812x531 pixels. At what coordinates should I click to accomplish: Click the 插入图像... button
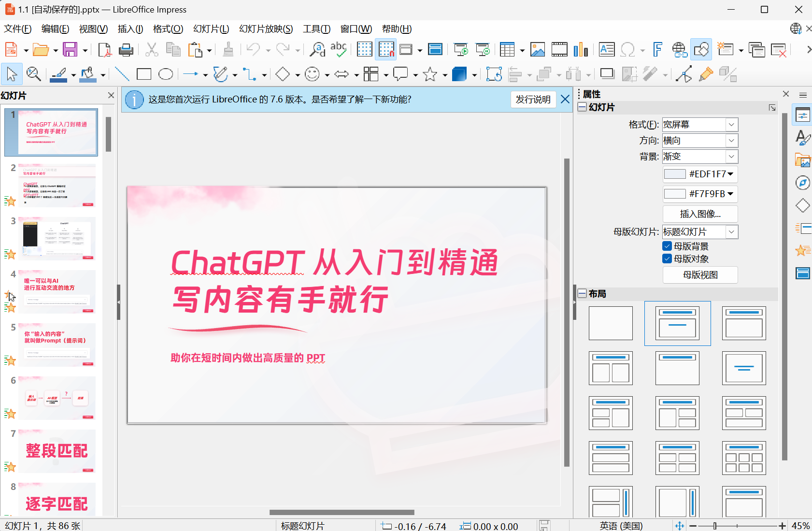[x=700, y=214]
